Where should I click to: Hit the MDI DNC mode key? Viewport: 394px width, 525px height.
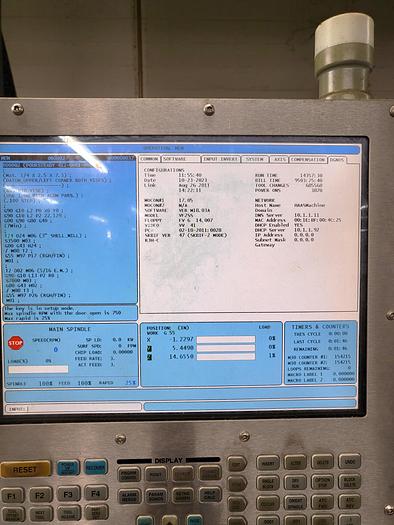(237, 504)
